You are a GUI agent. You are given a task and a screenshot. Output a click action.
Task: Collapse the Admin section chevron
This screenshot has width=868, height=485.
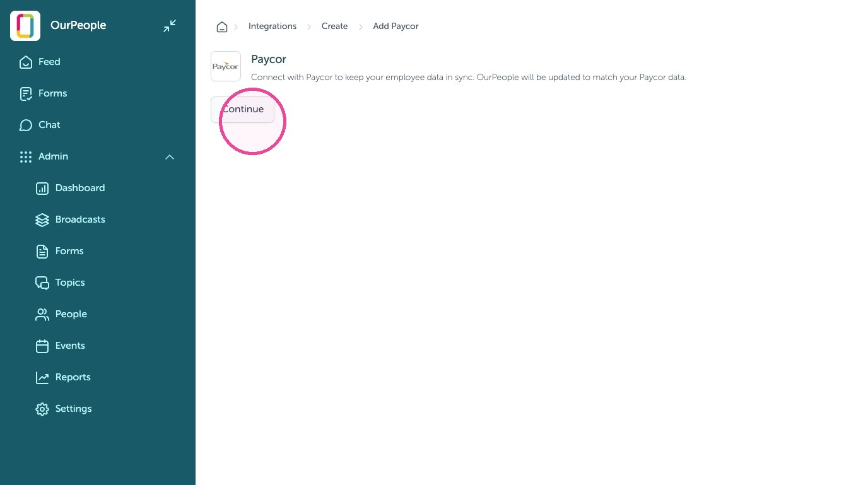click(170, 156)
